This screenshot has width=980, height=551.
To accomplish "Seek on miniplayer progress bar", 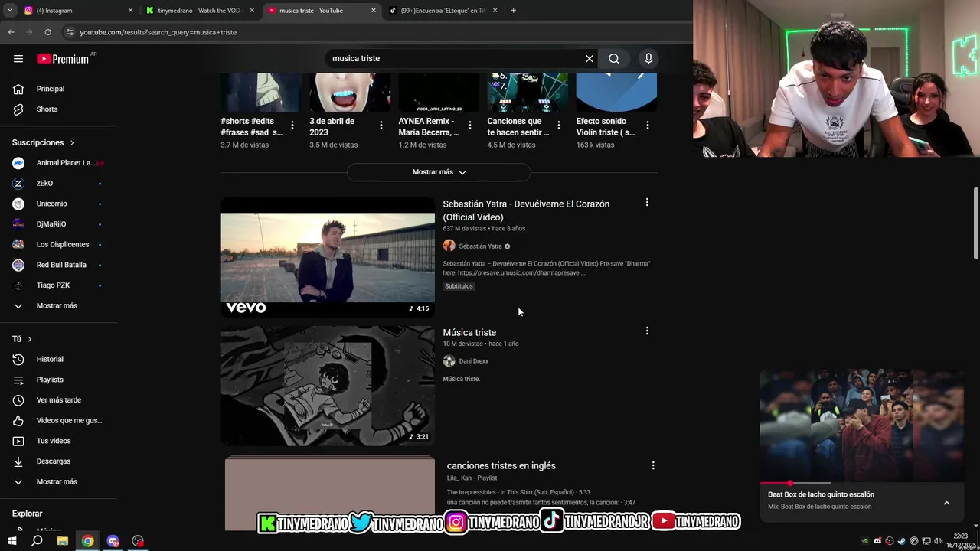I will click(861, 484).
